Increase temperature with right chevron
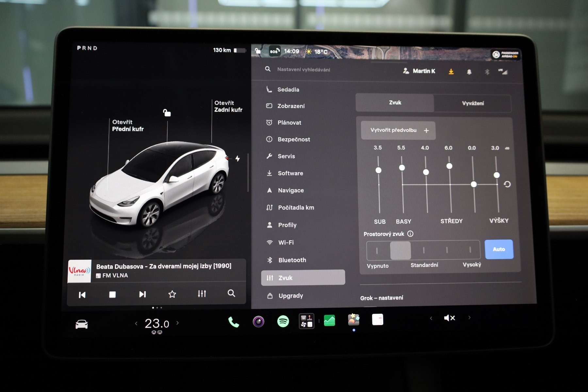 click(178, 323)
